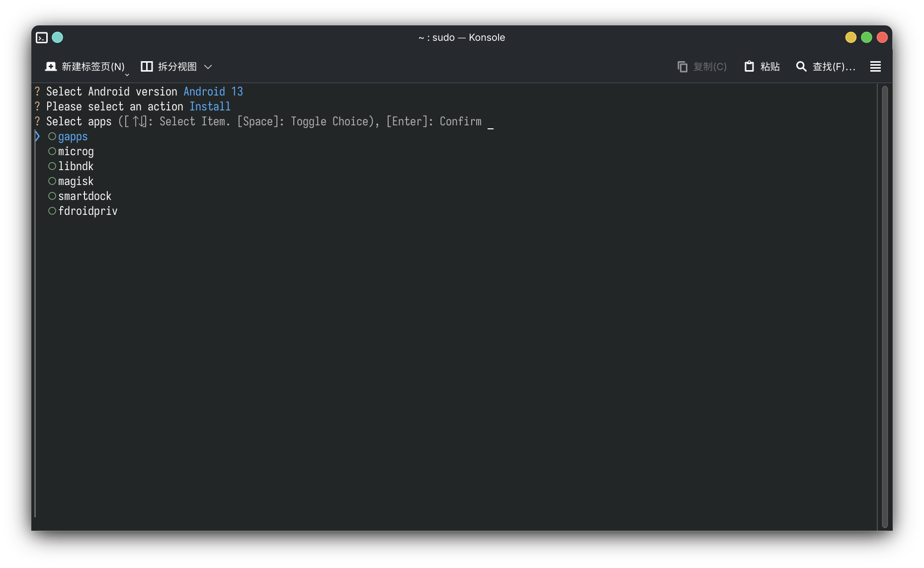Click the blue 'Install' text
The image size is (924, 568).
coord(210,107)
